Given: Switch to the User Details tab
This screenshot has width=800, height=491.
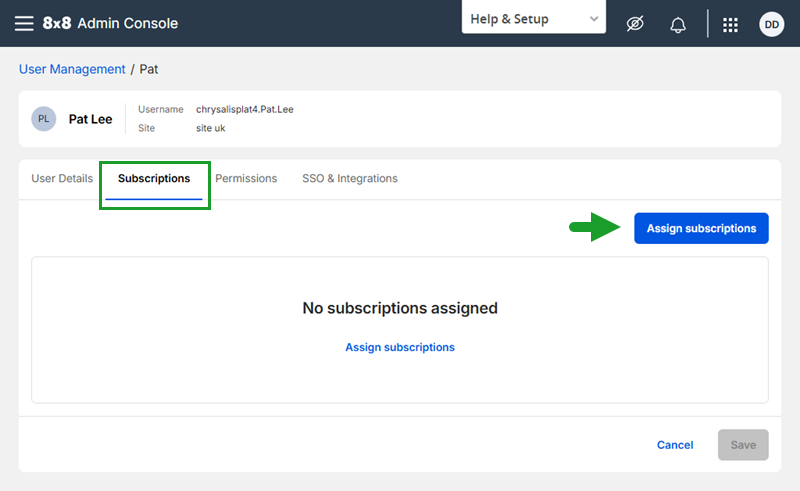Looking at the screenshot, I should tap(62, 178).
